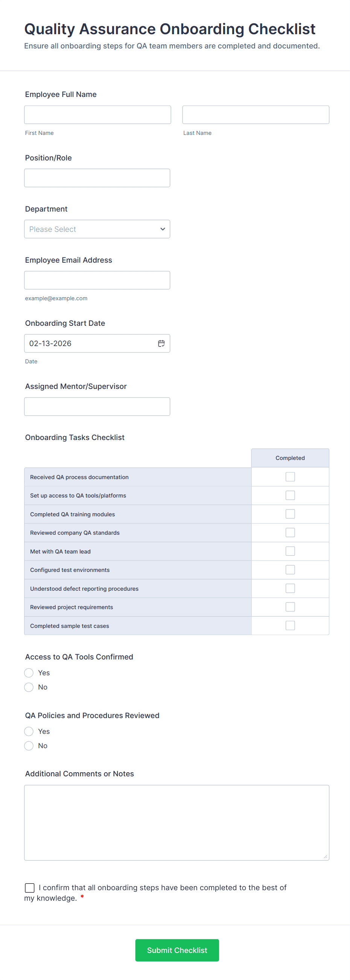Tick 'Set up access to QA tools/platforms'
Viewport: 350px width, 980px height.
(x=290, y=495)
